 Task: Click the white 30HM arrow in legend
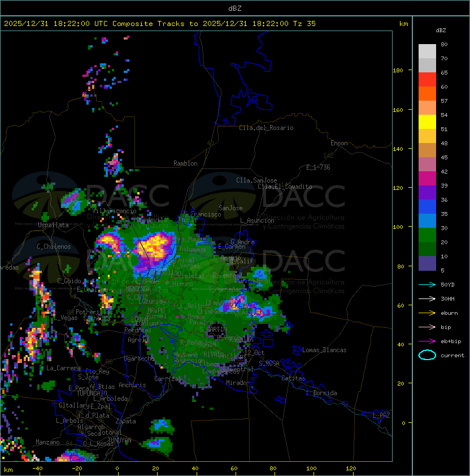tap(427, 298)
